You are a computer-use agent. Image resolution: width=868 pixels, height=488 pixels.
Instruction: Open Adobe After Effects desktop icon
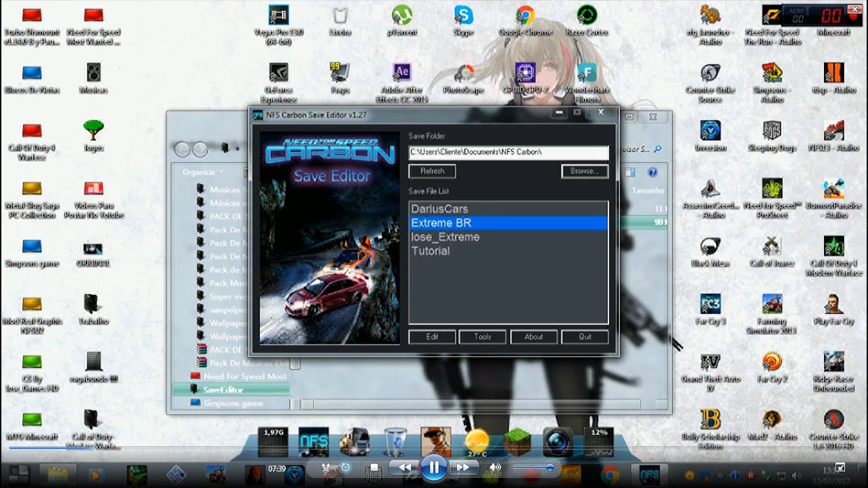coord(401,73)
